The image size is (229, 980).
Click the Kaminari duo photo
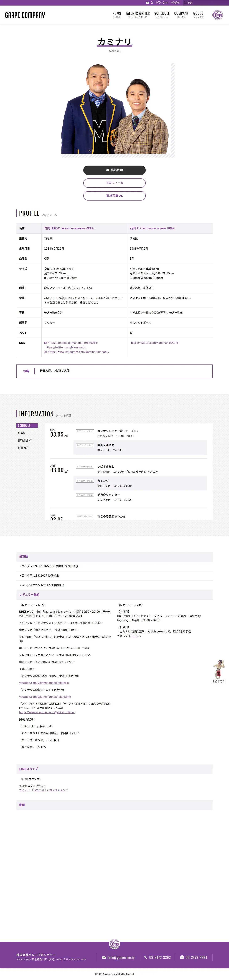(x=116, y=108)
